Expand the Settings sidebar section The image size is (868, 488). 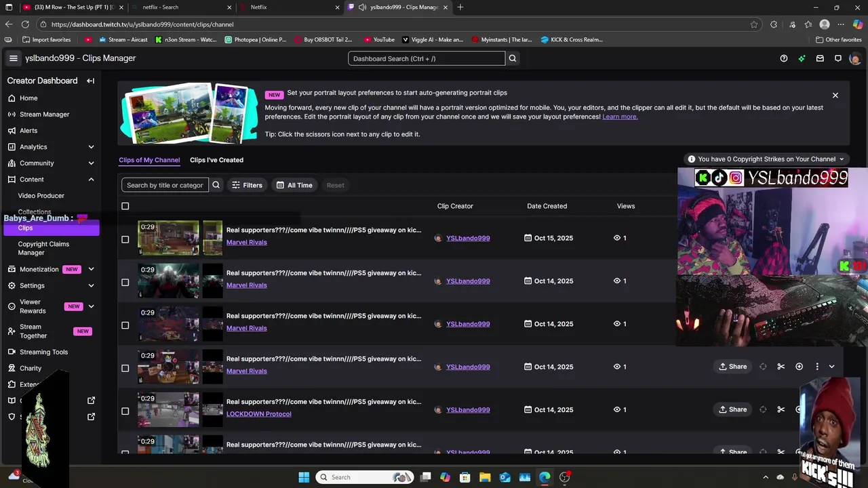coord(91,285)
